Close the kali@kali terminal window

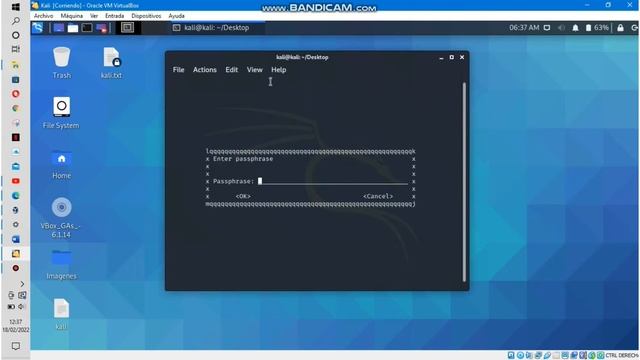coord(462,57)
